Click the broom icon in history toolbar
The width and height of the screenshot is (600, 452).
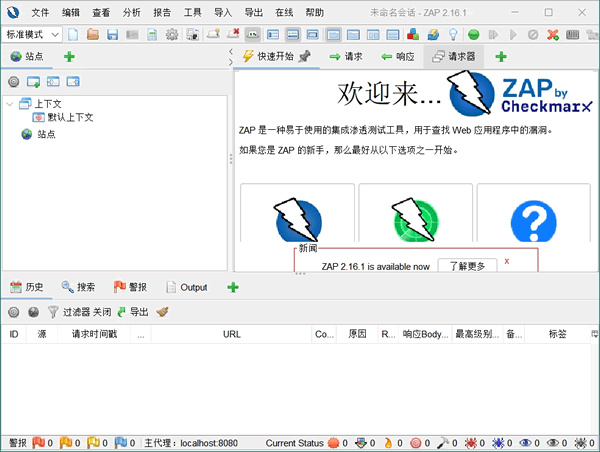[x=162, y=312]
